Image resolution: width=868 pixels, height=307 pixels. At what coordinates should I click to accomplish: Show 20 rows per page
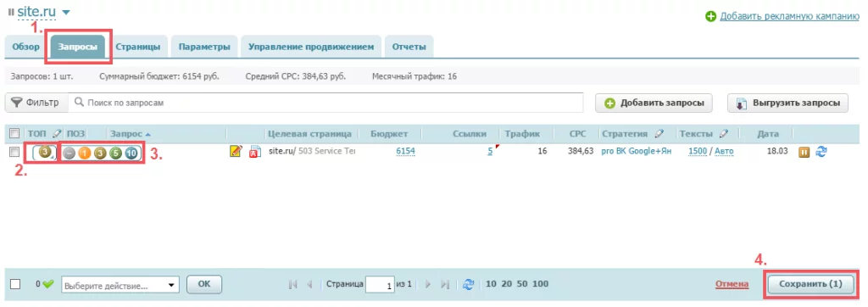(x=506, y=284)
